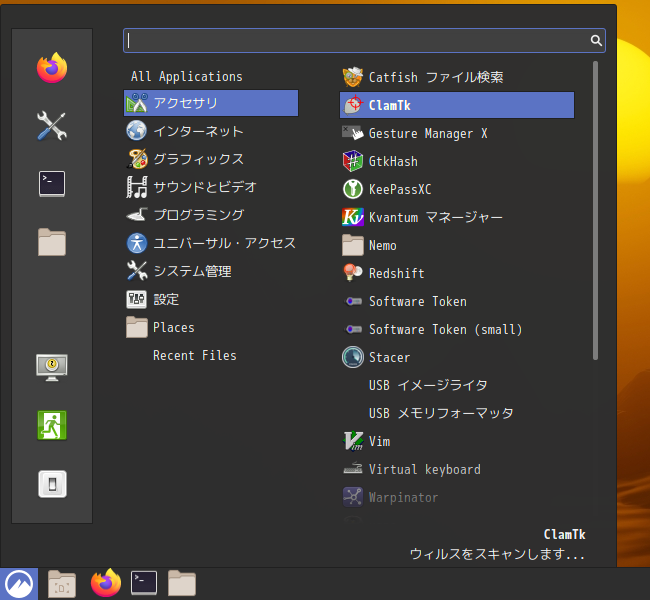Open the Places category
650x600 pixels.
[x=211, y=327]
